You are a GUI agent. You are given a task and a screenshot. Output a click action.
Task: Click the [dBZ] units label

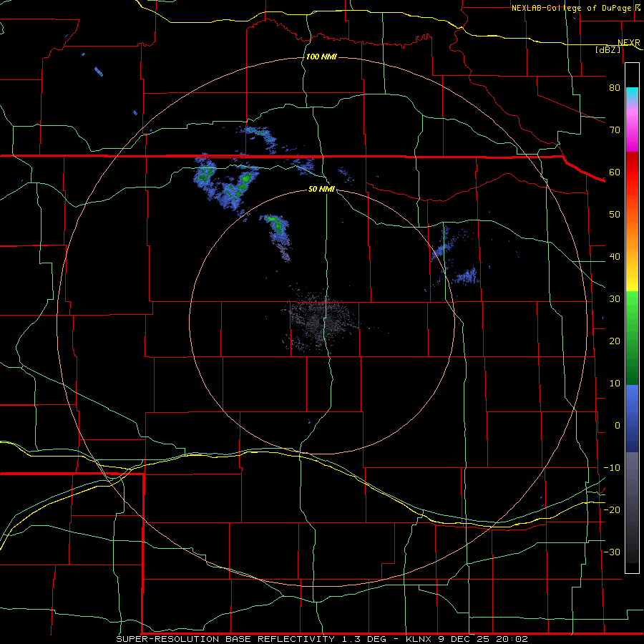click(608, 50)
